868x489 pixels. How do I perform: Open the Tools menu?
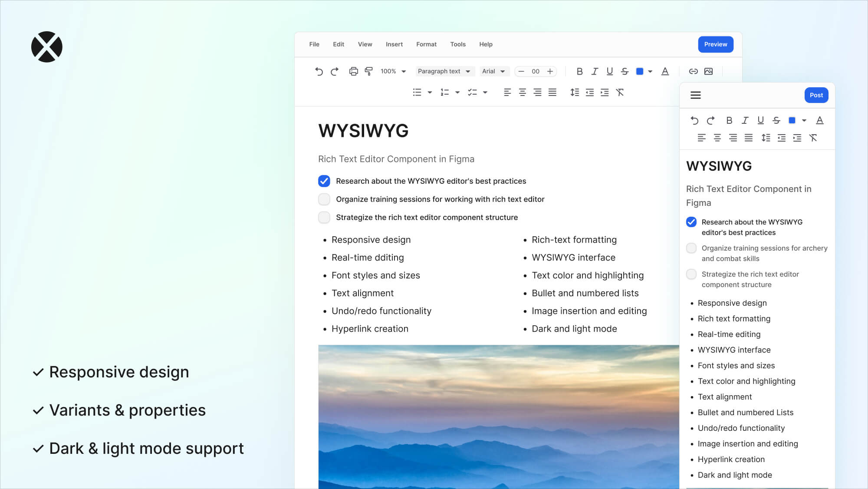coord(457,44)
